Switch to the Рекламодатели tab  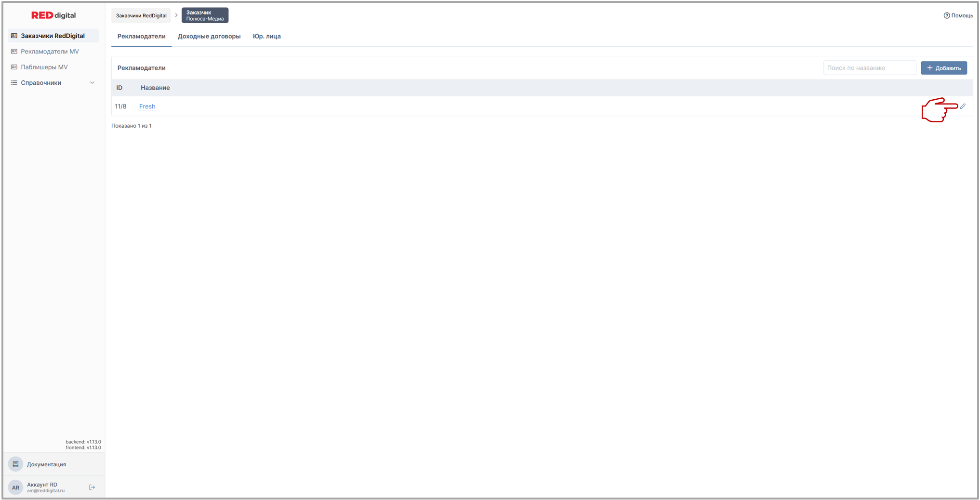point(141,36)
